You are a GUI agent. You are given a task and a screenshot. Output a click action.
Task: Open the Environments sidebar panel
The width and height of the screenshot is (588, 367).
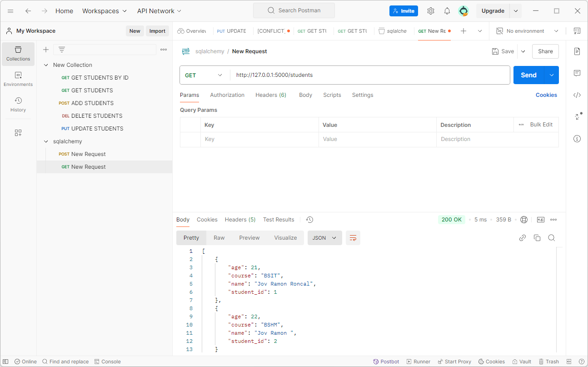point(18,79)
